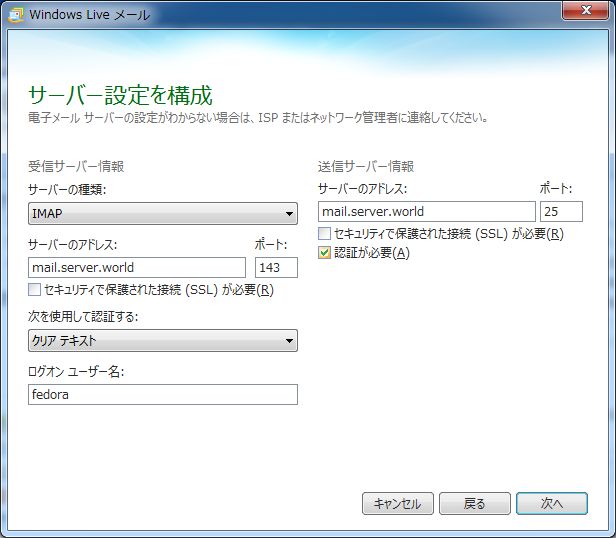Close the Windows Live メール dialog
Viewport: 616px width, 538px height.
click(586, 10)
